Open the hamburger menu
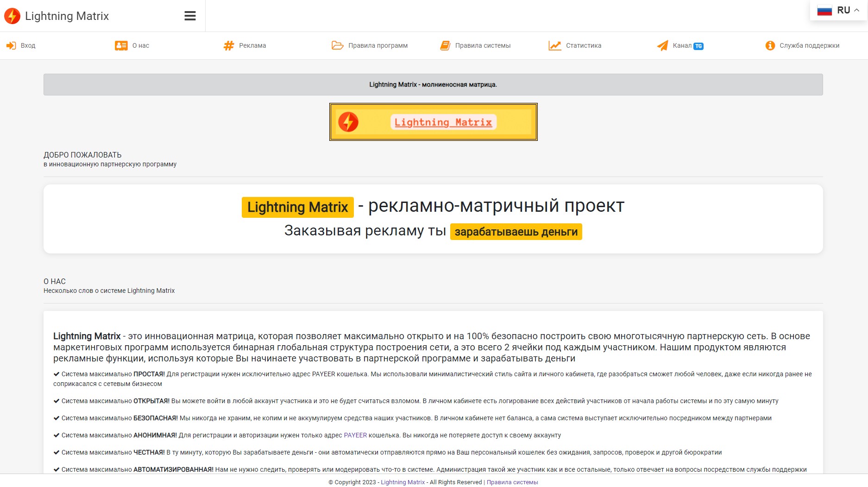 click(190, 16)
